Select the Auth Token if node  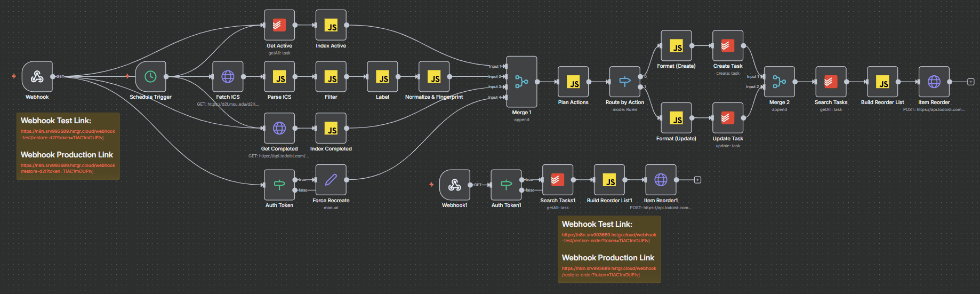[279, 185]
